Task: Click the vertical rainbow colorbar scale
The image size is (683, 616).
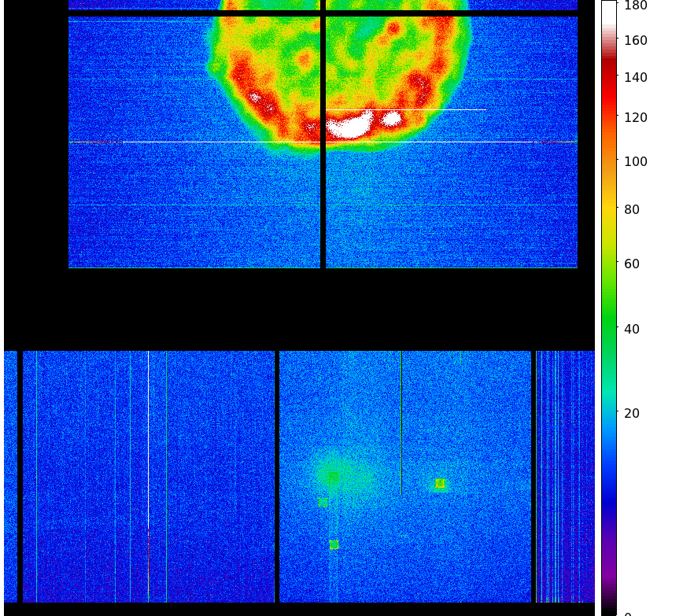Action: pyautogui.click(x=609, y=308)
